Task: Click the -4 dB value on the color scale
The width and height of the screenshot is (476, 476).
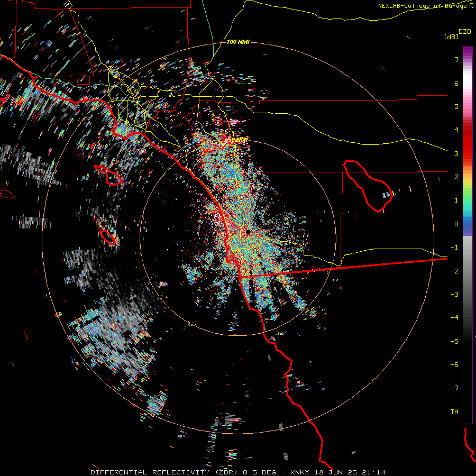Action: 454,318
